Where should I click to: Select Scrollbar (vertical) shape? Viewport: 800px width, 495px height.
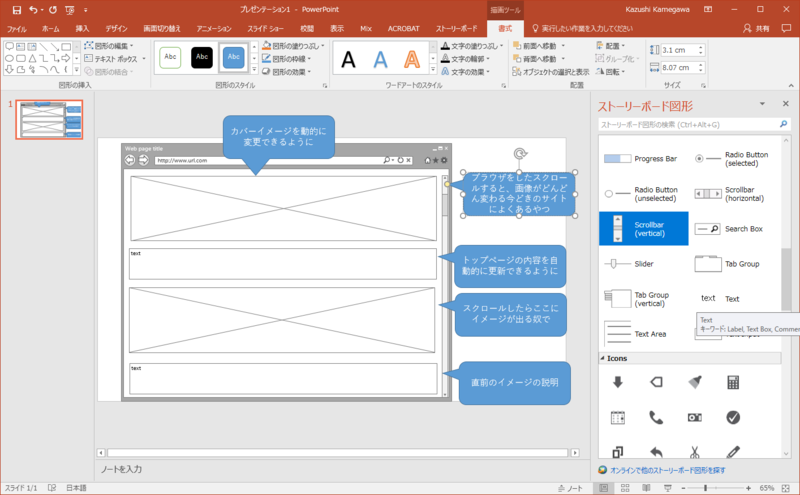(x=643, y=229)
